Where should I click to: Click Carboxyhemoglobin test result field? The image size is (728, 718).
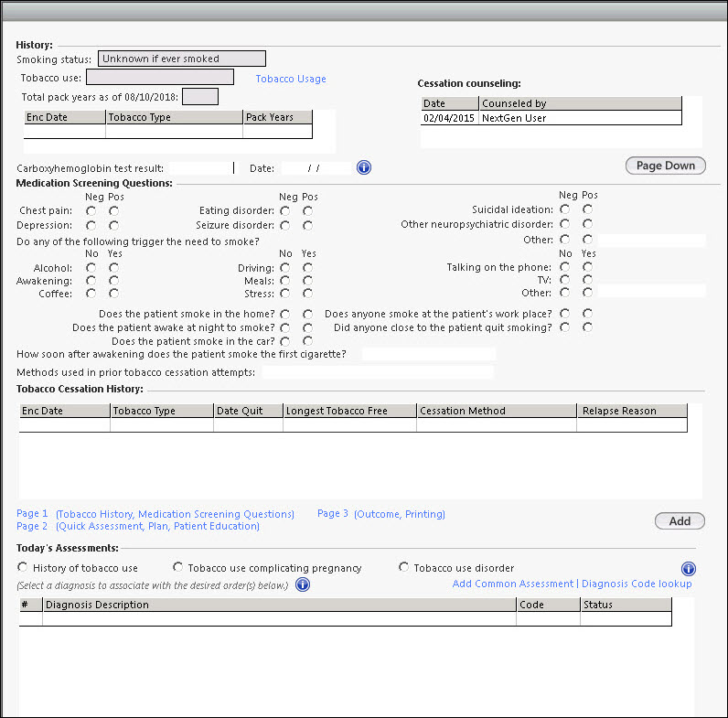[200, 168]
